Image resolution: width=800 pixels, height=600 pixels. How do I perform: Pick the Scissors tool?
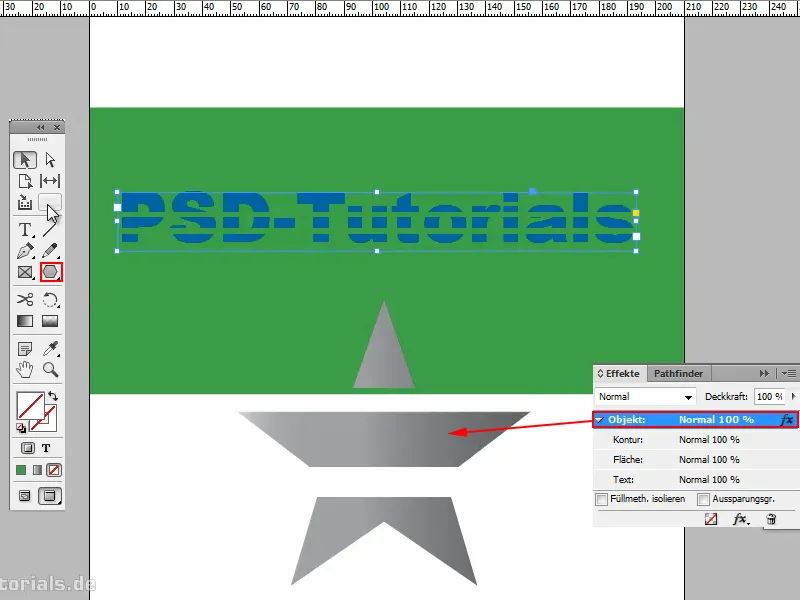pyautogui.click(x=24, y=299)
